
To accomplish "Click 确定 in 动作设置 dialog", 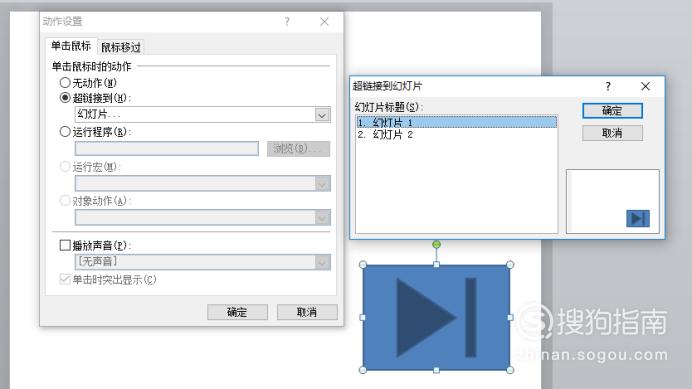I will [x=237, y=312].
